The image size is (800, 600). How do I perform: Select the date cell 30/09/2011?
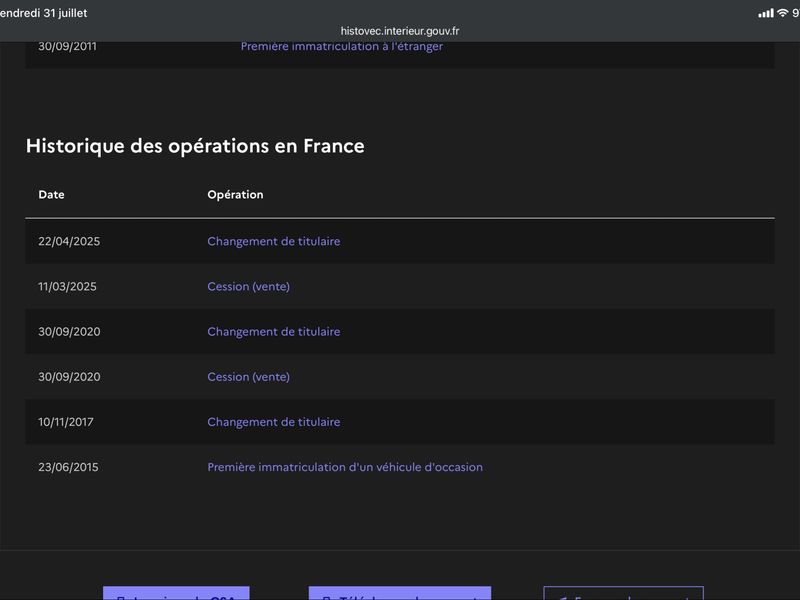tap(67, 46)
